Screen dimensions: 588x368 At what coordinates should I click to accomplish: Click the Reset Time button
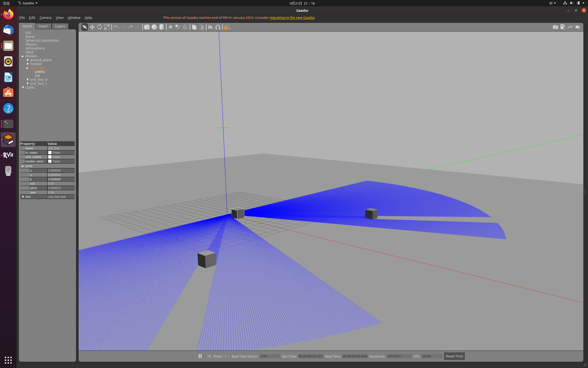pos(454,356)
